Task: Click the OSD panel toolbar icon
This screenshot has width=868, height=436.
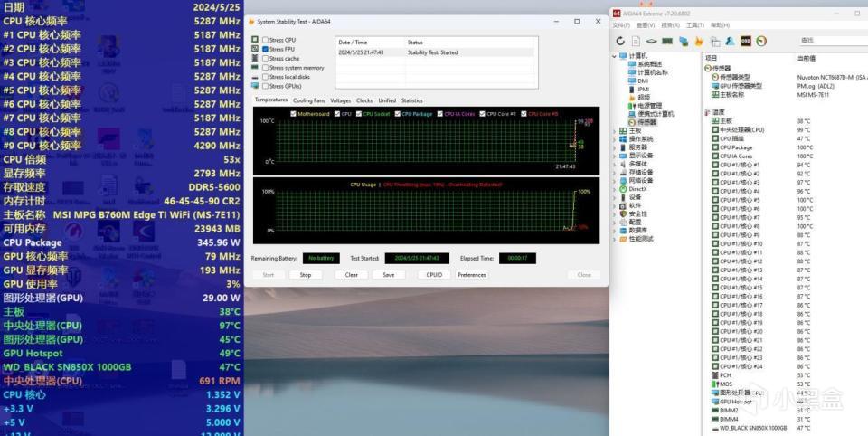Action: coord(746,41)
